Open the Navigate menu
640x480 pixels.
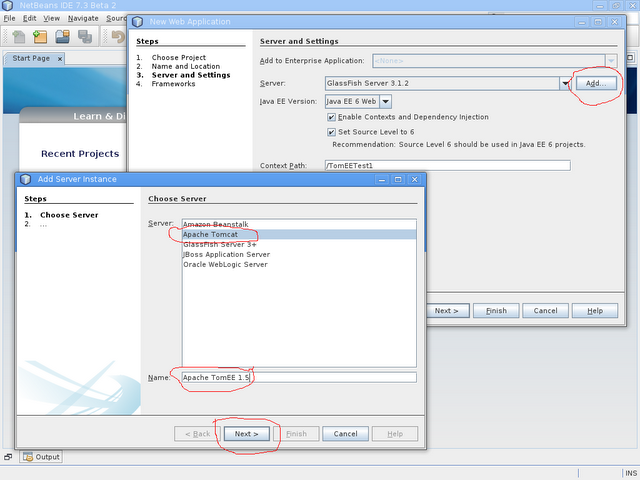[x=83, y=18]
